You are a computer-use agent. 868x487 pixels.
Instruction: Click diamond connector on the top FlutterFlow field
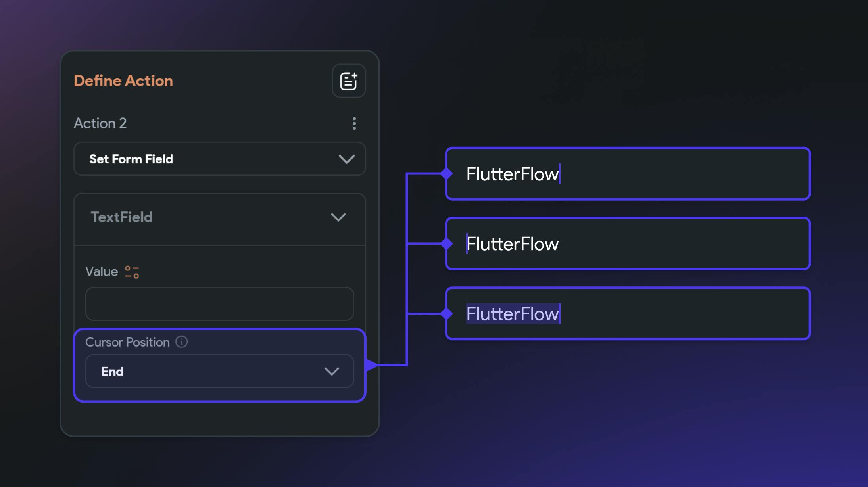click(x=447, y=173)
